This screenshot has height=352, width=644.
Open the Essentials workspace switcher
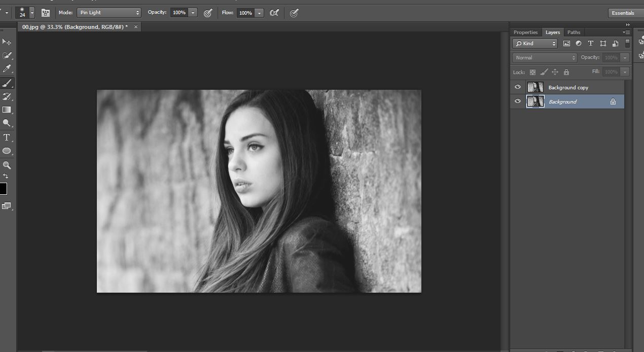point(623,13)
